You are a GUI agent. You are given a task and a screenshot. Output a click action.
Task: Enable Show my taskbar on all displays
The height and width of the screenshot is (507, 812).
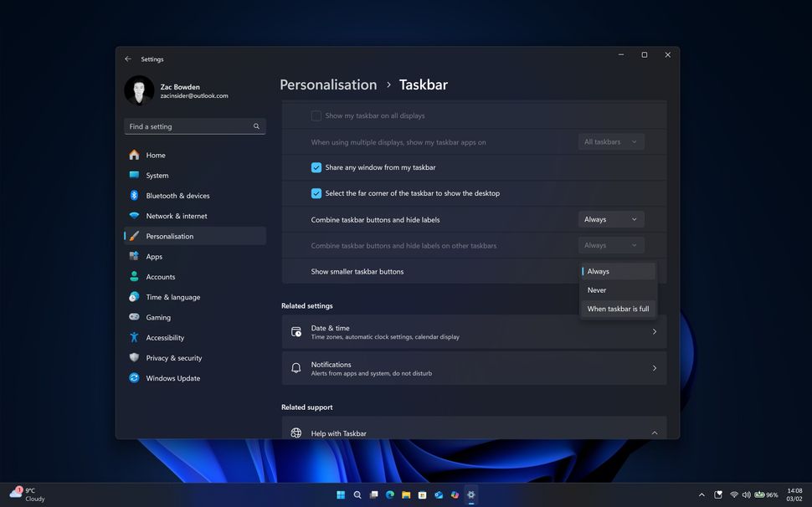(316, 115)
